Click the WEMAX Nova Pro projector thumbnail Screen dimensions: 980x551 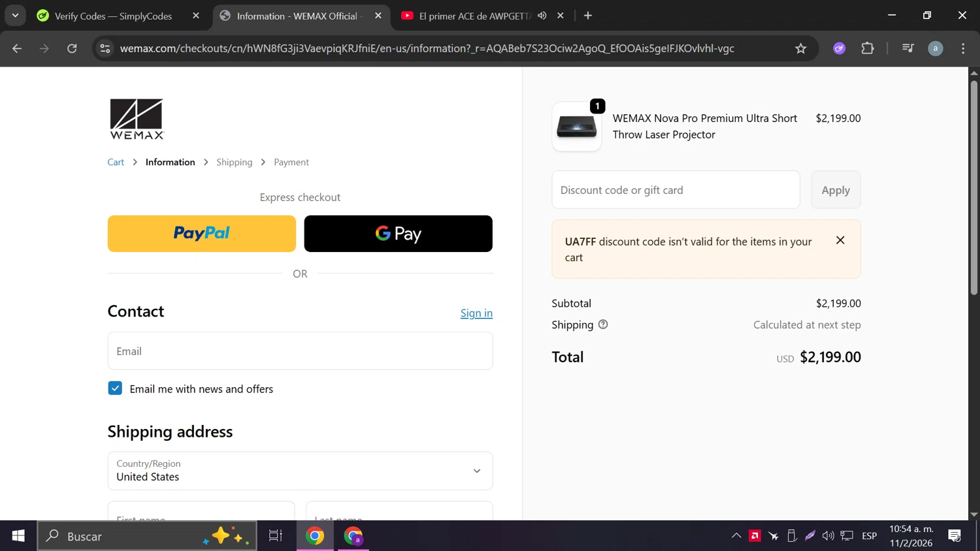[x=576, y=127]
